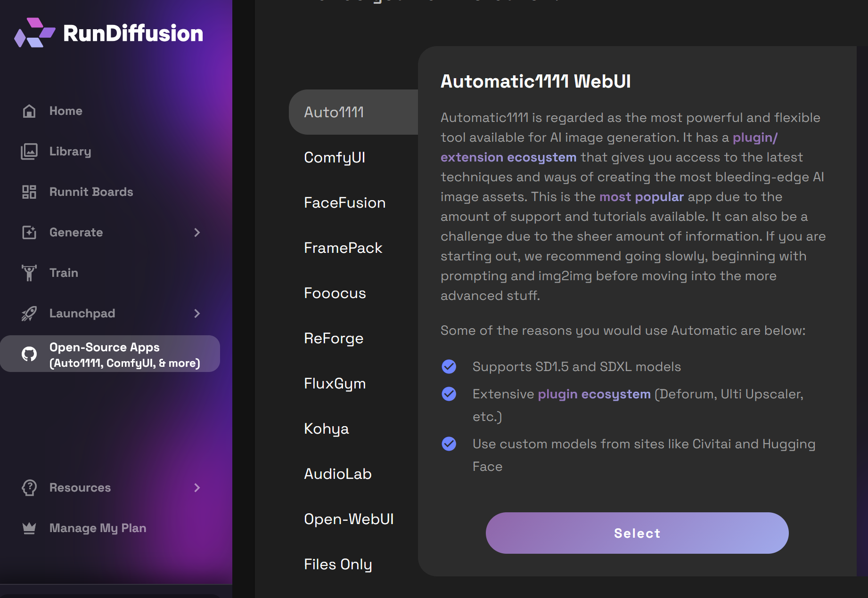Click checkmark beside Use custom models item

pos(449,443)
